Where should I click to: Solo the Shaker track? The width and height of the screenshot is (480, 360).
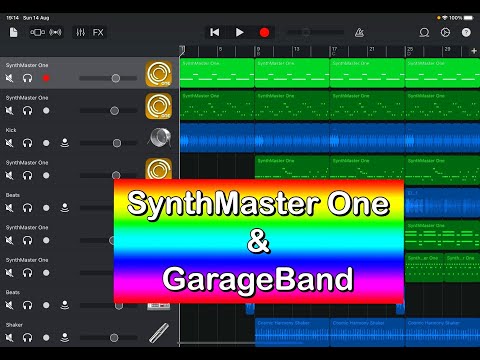click(x=27, y=338)
